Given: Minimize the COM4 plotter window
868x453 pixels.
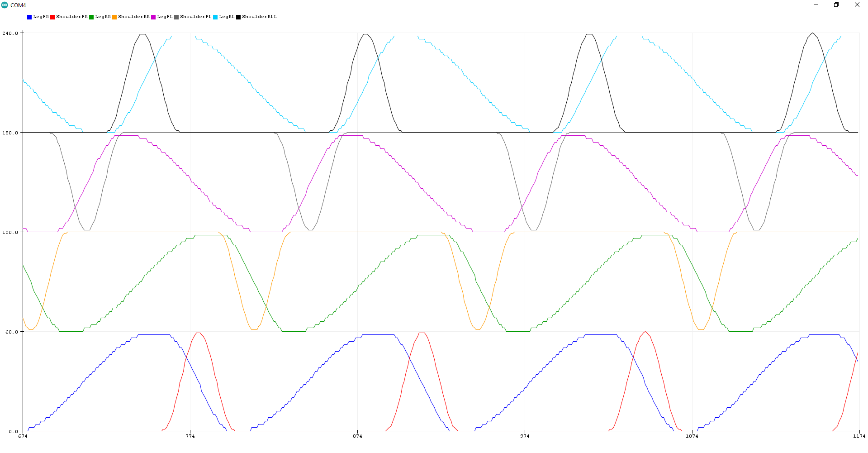Looking at the screenshot, I should tap(816, 5).
